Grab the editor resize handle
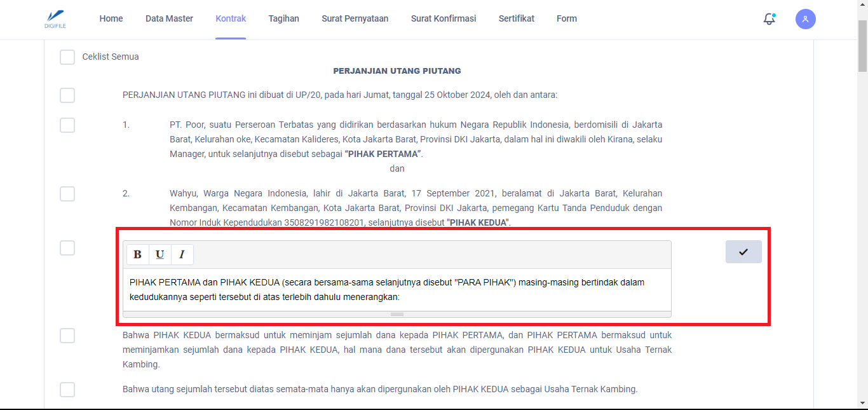Image resolution: width=868 pixels, height=410 pixels. click(397, 314)
